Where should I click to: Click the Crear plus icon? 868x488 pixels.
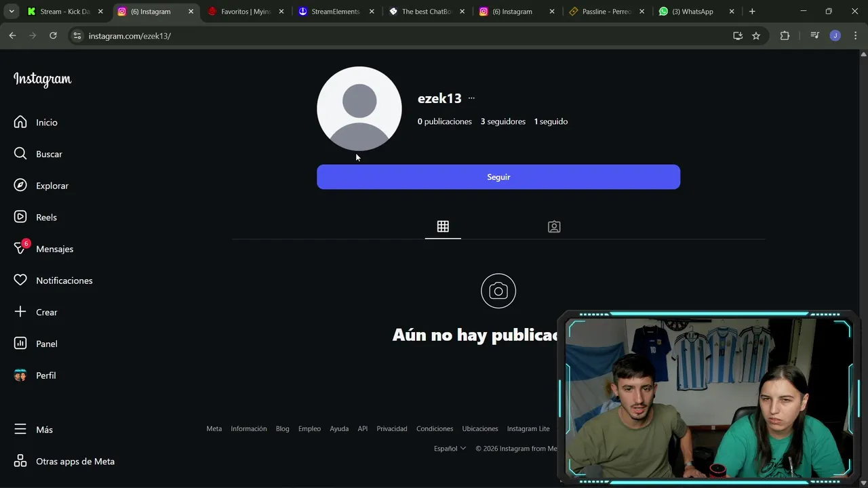point(20,312)
